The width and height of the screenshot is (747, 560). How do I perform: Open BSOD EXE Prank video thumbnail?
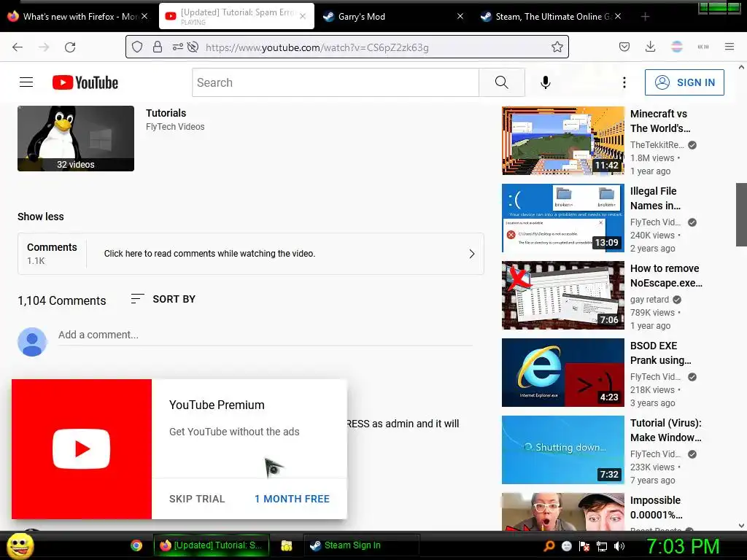pos(562,373)
